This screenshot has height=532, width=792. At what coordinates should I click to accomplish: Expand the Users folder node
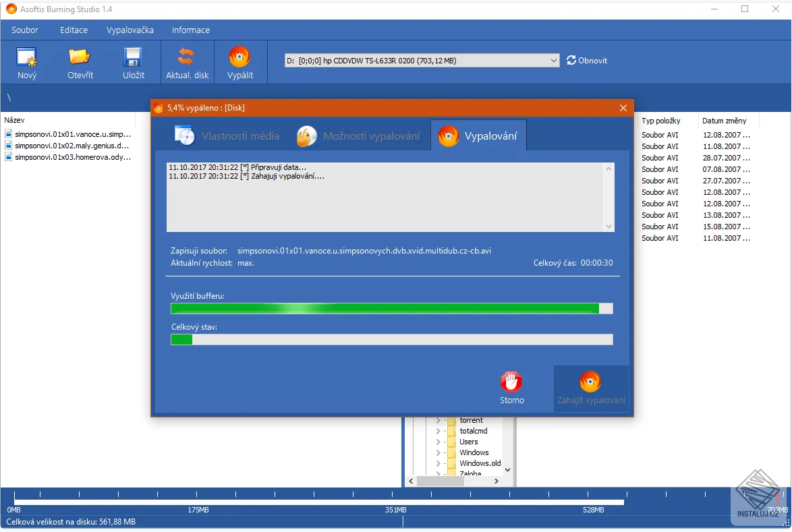tap(438, 442)
